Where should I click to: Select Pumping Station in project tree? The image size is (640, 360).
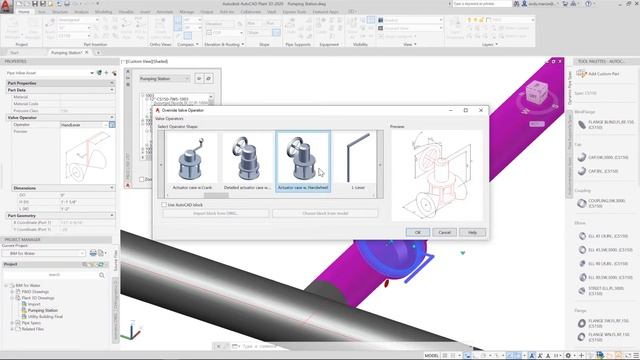point(43,311)
